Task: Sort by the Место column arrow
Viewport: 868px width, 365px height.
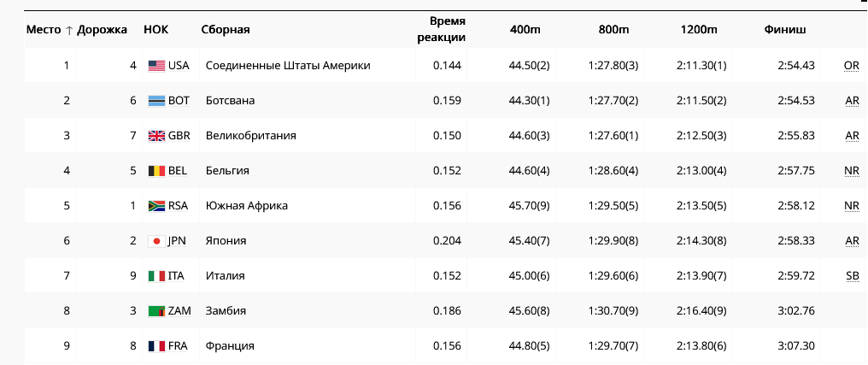Action: [x=69, y=30]
